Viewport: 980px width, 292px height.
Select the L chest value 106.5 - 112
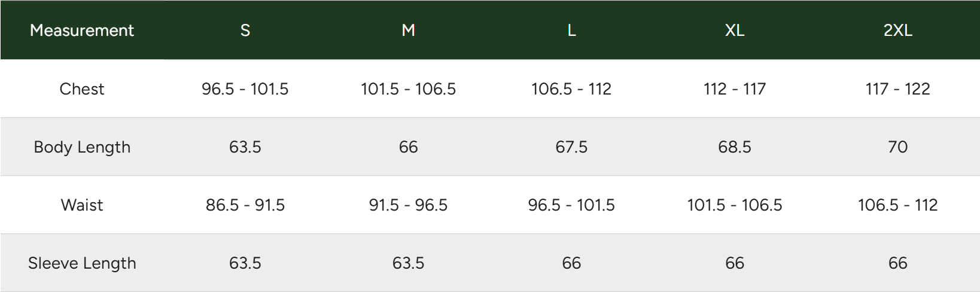pos(571,89)
